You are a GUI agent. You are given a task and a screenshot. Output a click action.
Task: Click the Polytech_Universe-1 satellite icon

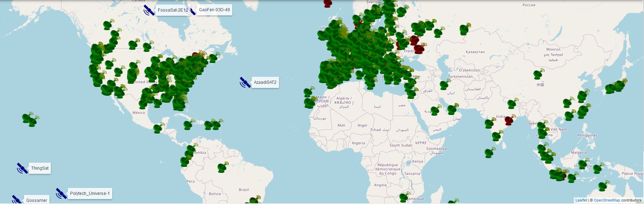click(x=61, y=193)
